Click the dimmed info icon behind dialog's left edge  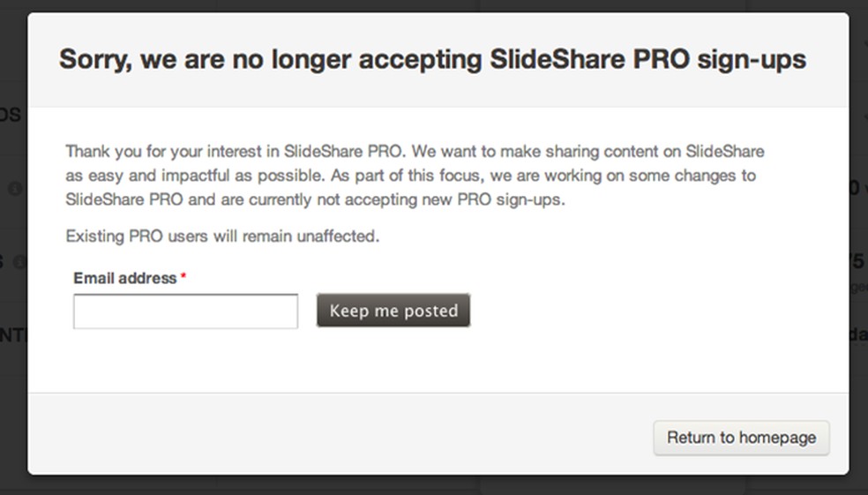pyautogui.click(x=14, y=188)
